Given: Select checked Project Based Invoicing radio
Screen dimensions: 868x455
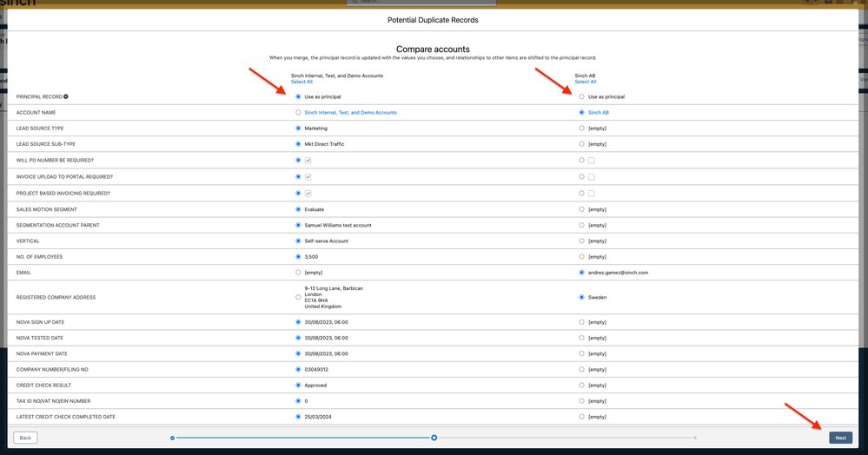Looking at the screenshot, I should [298, 194].
